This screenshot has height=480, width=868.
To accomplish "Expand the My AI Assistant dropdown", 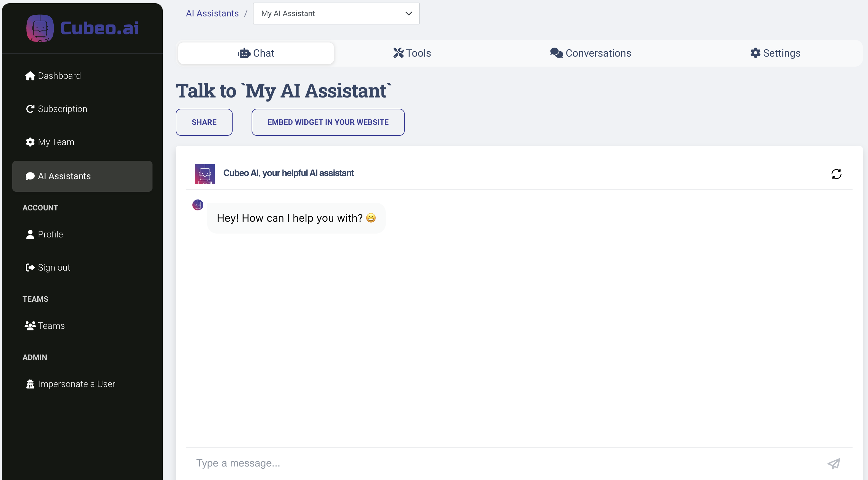I will [x=336, y=14].
